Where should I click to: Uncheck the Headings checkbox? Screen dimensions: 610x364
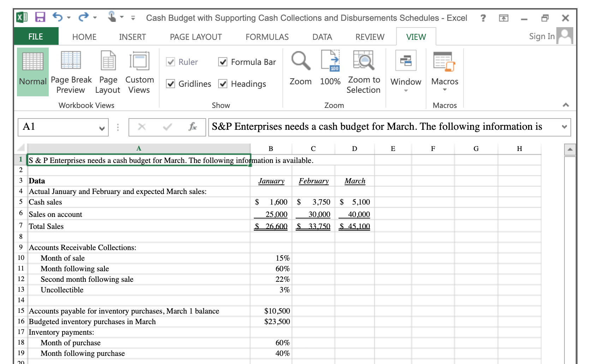[223, 84]
